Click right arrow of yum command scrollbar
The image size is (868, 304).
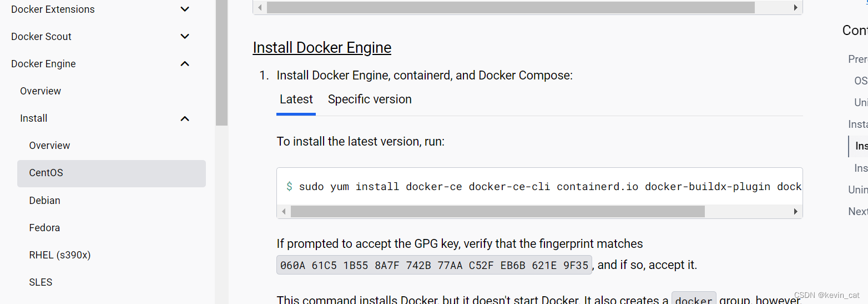click(x=795, y=212)
